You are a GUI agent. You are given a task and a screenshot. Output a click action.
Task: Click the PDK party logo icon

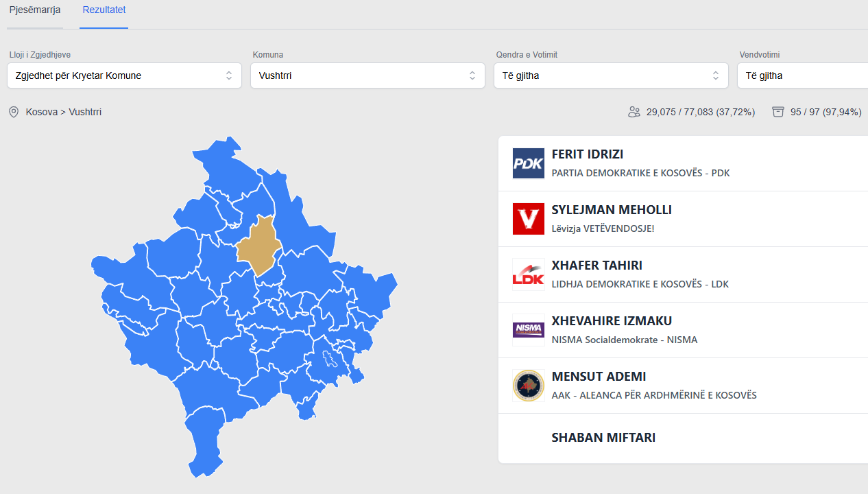528,163
